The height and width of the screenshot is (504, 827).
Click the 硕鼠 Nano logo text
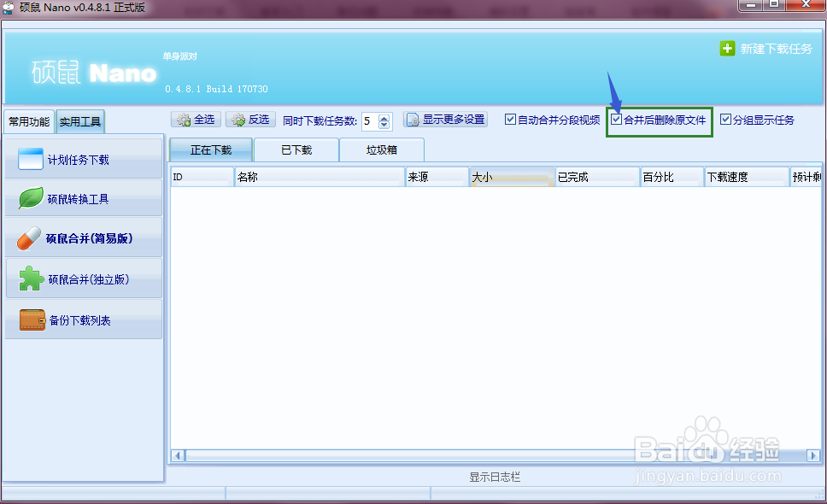(x=94, y=73)
